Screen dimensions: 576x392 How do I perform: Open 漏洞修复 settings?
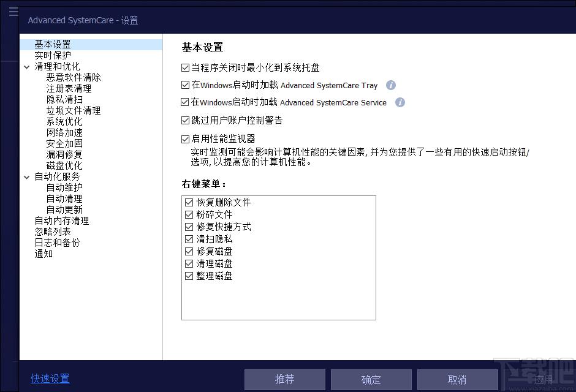coord(64,154)
